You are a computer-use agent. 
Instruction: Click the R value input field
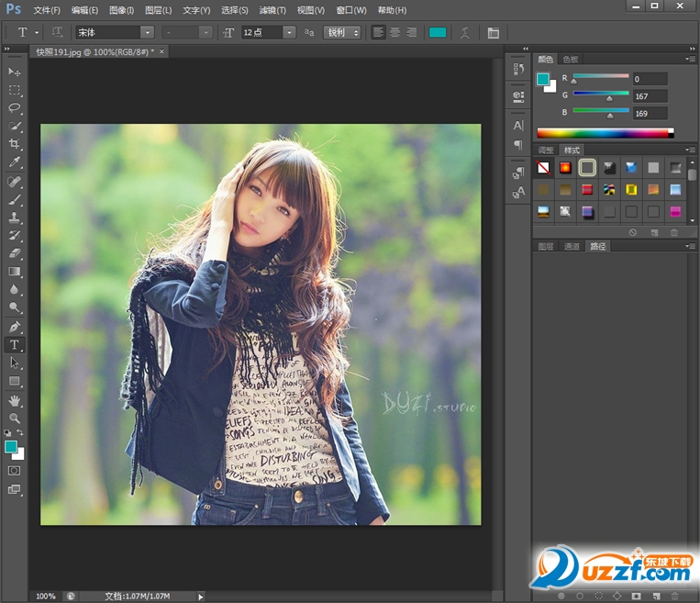point(650,79)
